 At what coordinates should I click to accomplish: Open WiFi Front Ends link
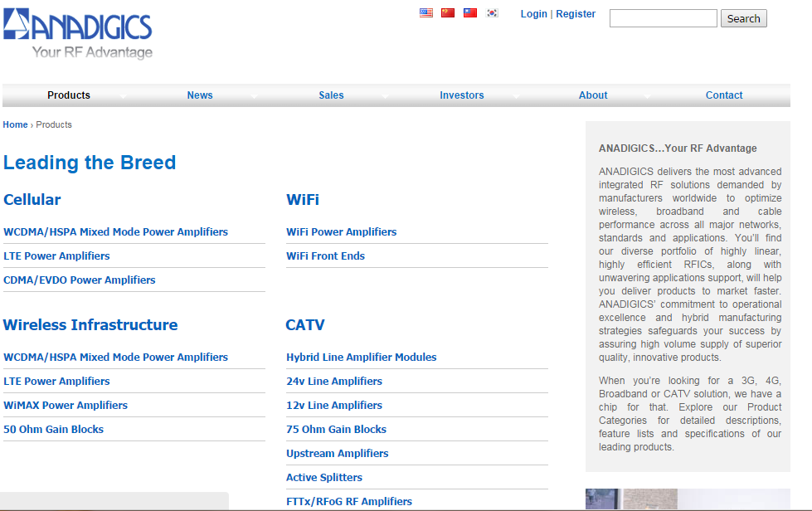(x=325, y=255)
